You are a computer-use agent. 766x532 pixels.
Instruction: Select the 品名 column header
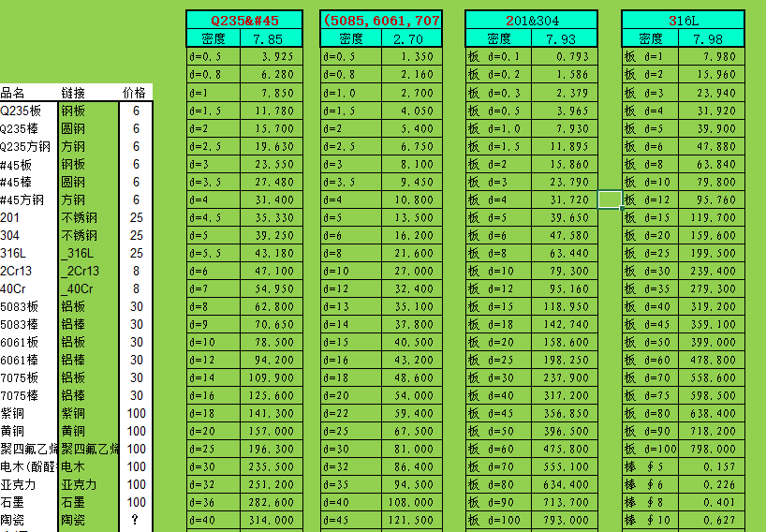coord(13,93)
